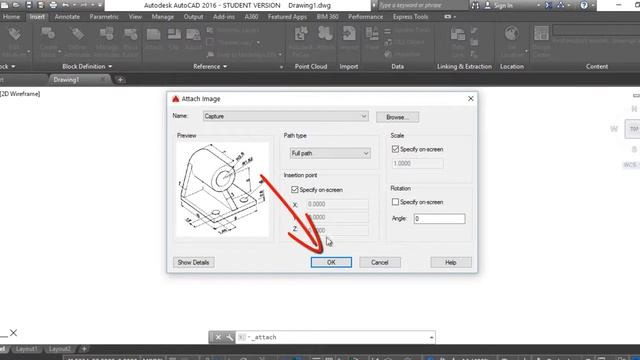
Task: Toggle Rotation Specify on-screen checkbox
Action: coord(395,202)
